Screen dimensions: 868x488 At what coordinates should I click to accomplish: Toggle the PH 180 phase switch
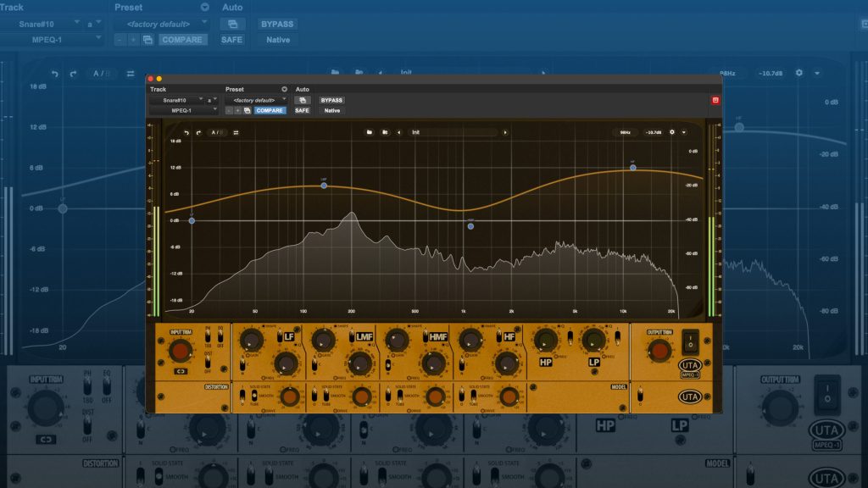pyautogui.click(x=208, y=335)
